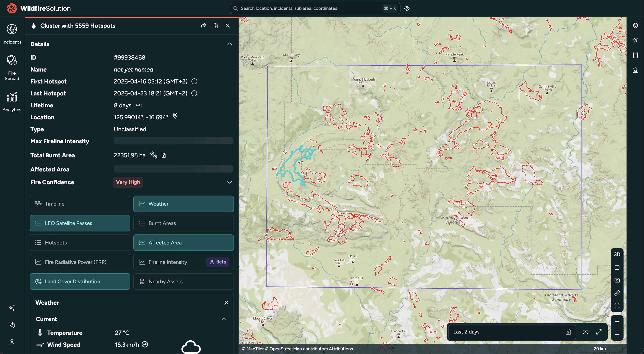Viewport: 644px width, 354px height.
Task: Close the Weather panel
Action: pos(226,303)
